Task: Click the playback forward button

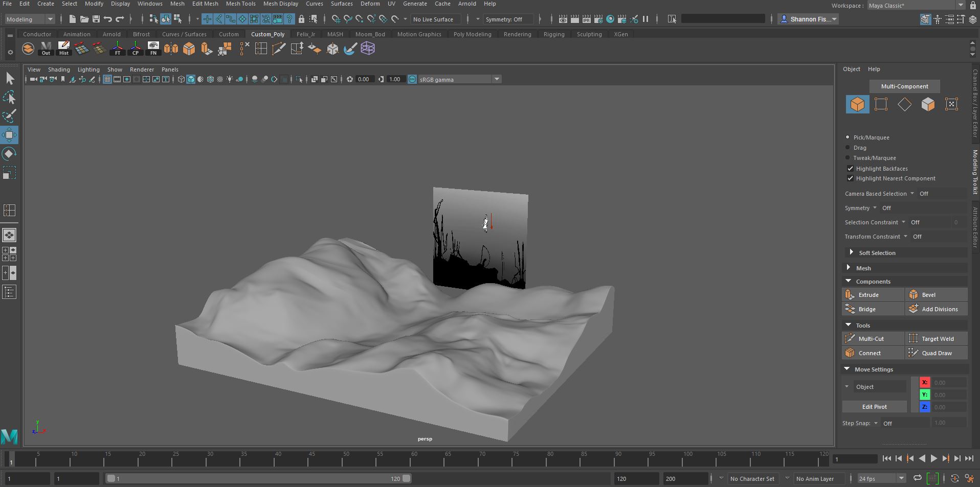Action: [x=933, y=458]
